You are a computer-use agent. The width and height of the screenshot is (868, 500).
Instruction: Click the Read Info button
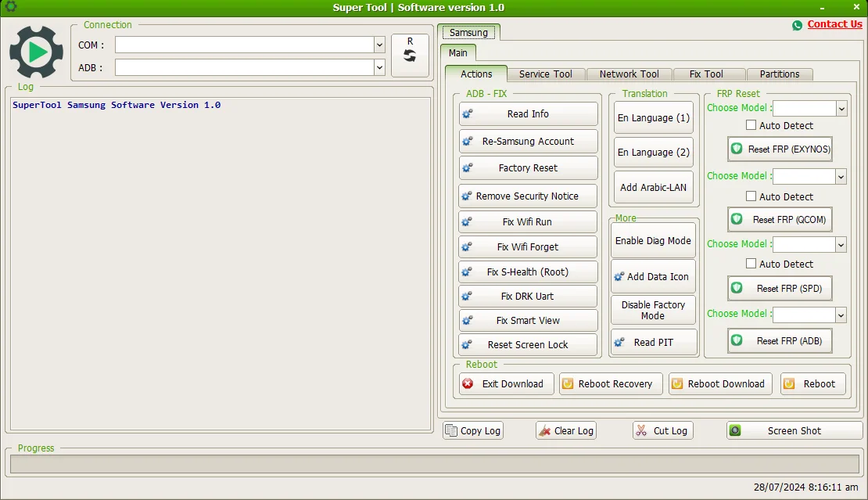tap(528, 113)
